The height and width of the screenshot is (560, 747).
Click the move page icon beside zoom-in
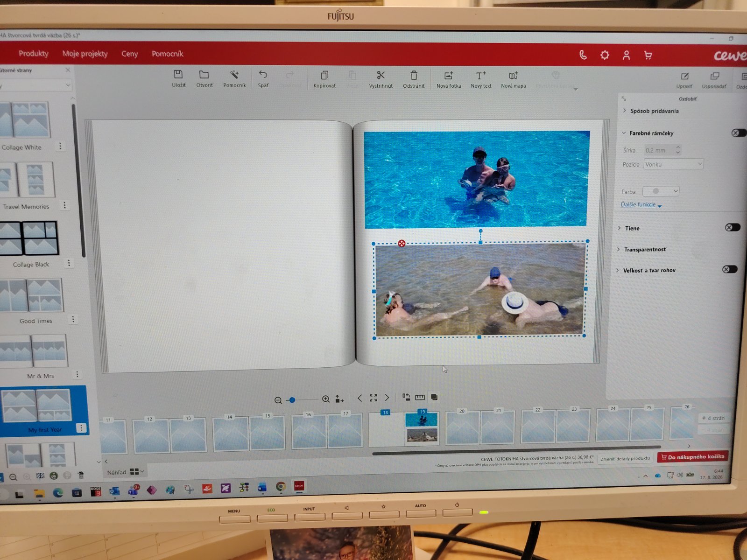click(339, 399)
